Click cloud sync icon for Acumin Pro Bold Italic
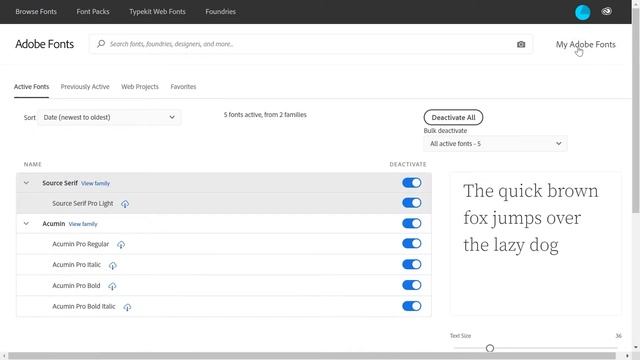Image resolution: width=640 pixels, height=360 pixels. point(127,307)
